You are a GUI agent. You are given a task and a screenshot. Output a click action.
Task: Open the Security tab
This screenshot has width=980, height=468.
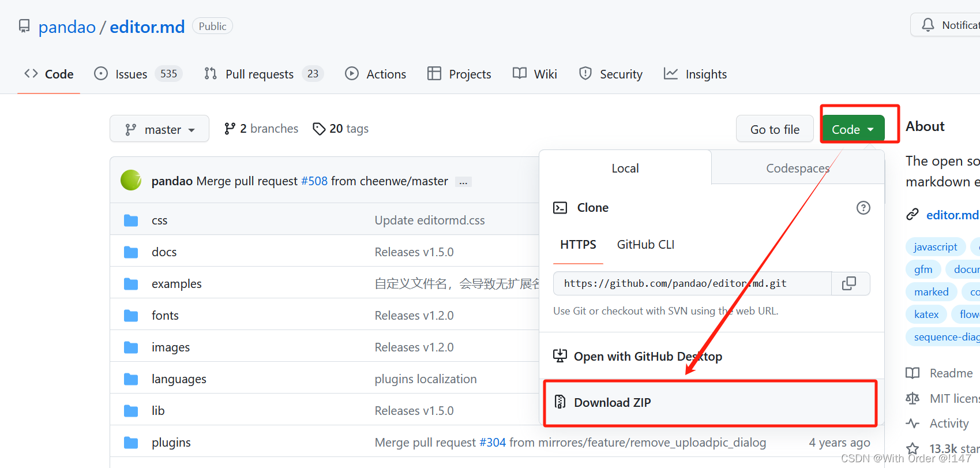tap(611, 74)
